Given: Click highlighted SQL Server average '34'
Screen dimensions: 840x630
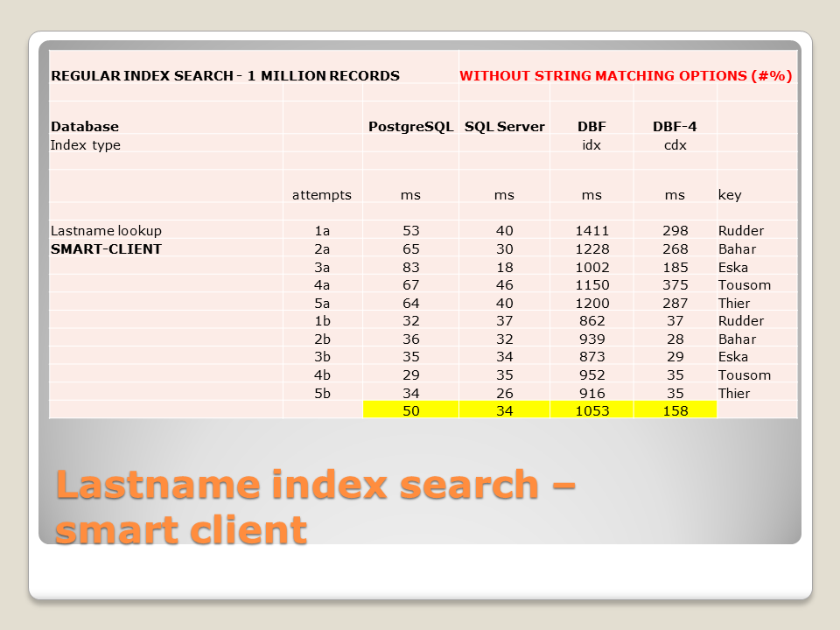Looking at the screenshot, I should tap(504, 411).
